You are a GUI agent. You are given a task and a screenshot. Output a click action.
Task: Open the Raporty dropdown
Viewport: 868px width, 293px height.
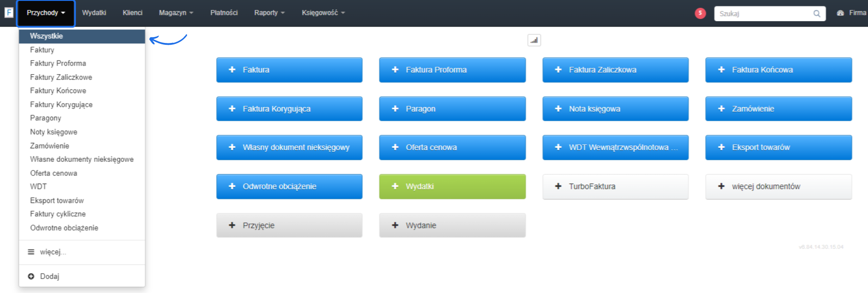[x=269, y=13]
